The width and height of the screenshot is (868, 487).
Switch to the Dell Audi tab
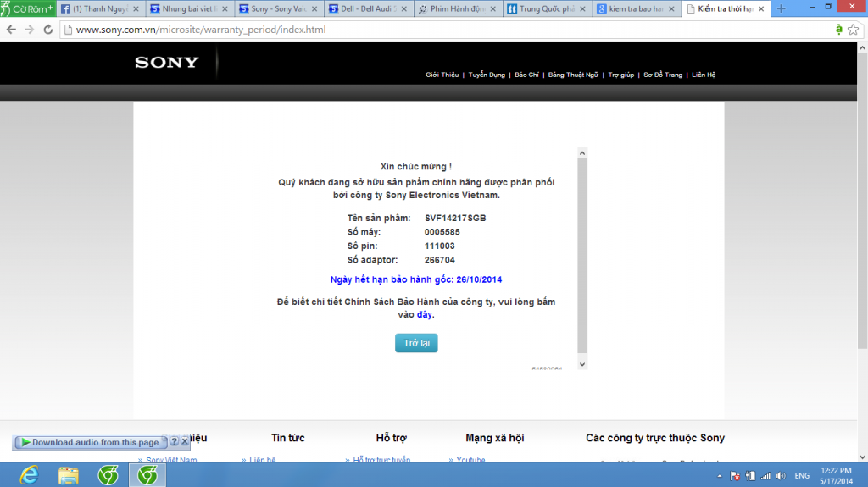(367, 8)
